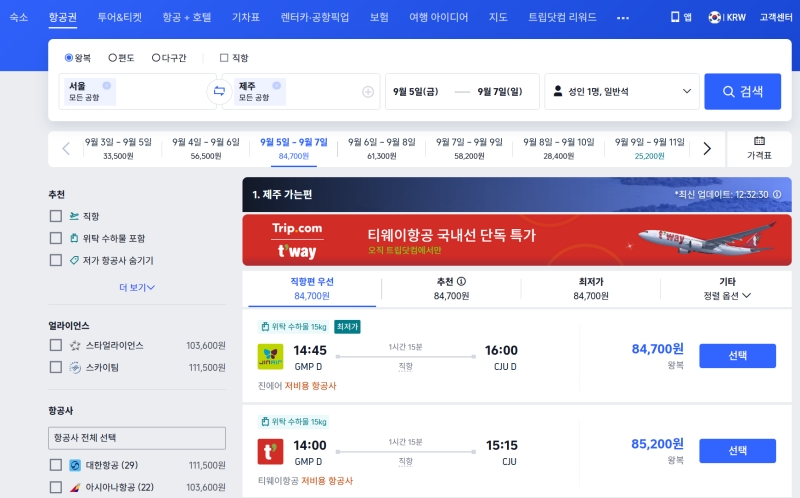Open 여행 아이디어 section

(439, 17)
